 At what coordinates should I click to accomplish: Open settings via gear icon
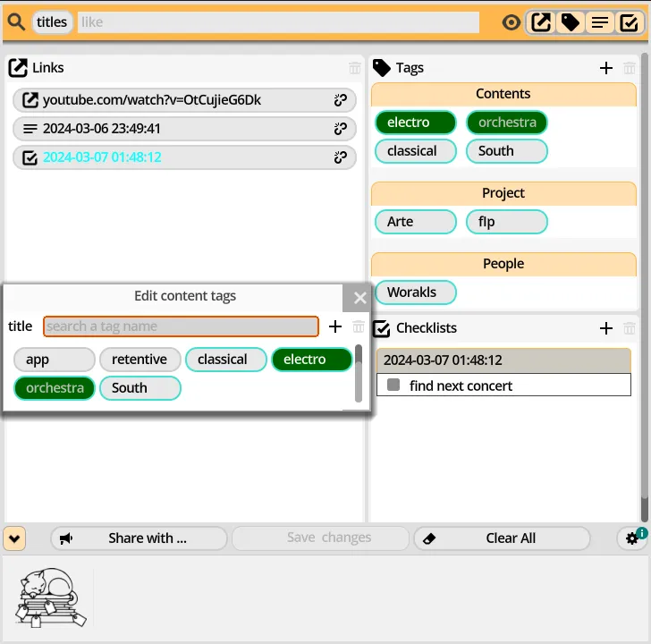coord(632,539)
